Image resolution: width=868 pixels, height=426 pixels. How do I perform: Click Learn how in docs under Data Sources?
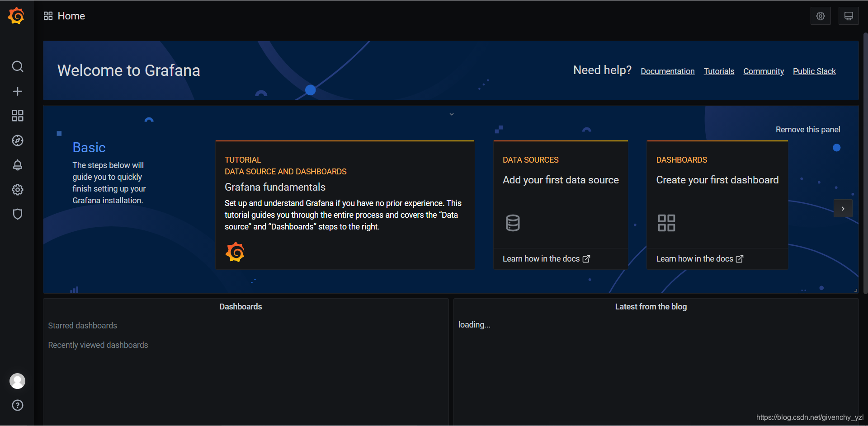click(546, 259)
